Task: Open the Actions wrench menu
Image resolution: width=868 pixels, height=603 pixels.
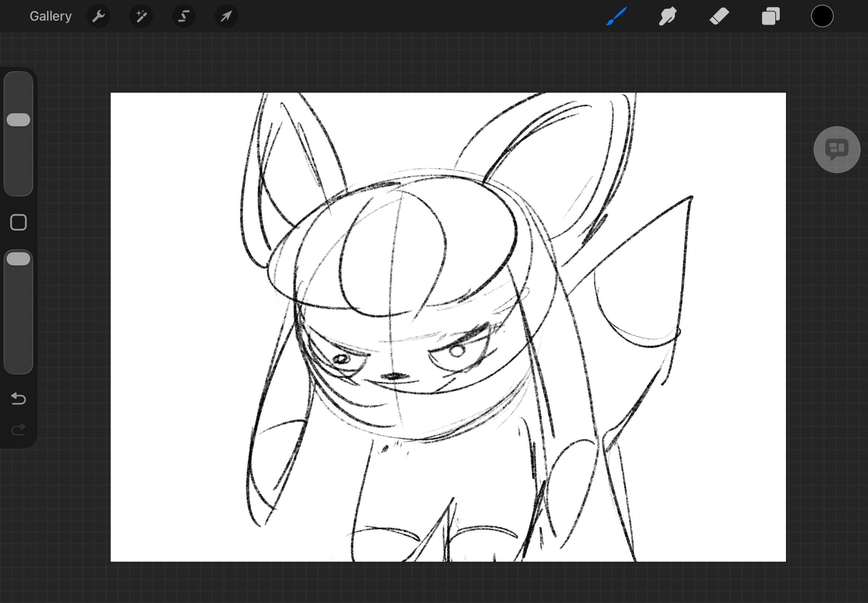Action: click(98, 16)
